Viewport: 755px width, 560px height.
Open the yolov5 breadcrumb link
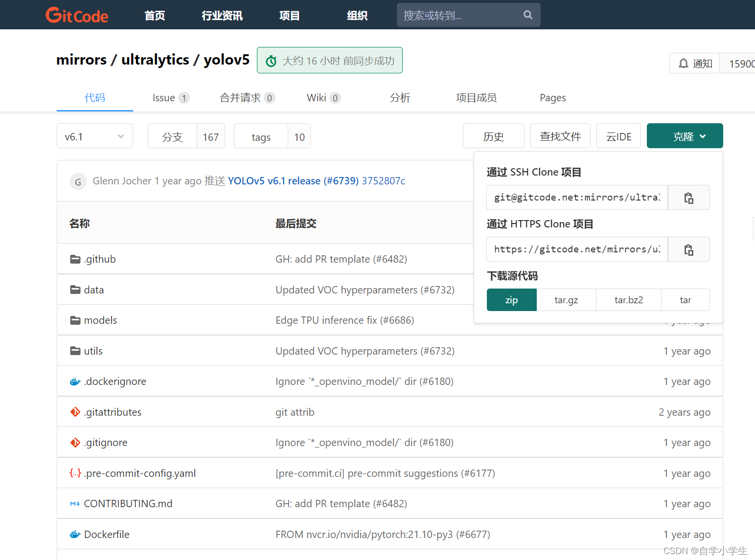pyautogui.click(x=227, y=60)
